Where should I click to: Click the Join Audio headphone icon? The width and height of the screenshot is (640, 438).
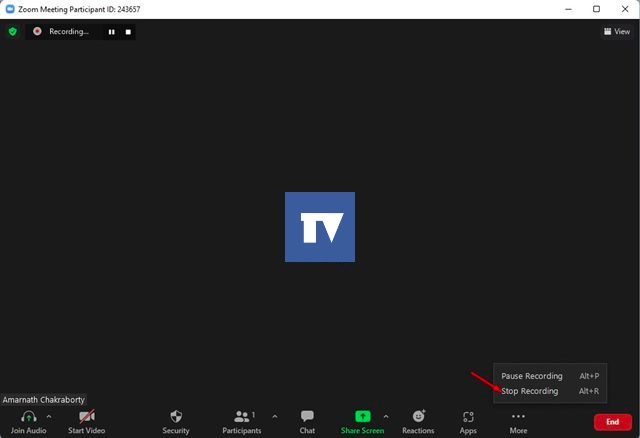click(x=29, y=416)
